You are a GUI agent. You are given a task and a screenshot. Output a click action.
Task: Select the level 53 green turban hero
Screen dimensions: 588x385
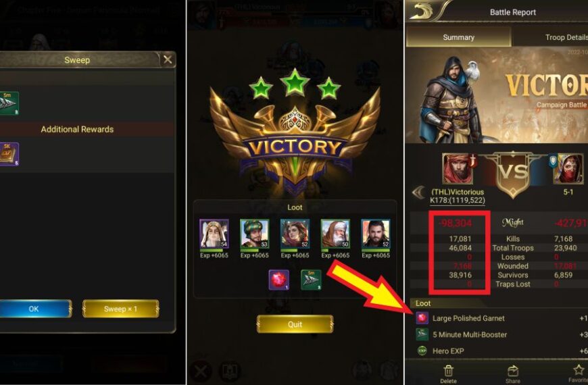[x=255, y=234]
